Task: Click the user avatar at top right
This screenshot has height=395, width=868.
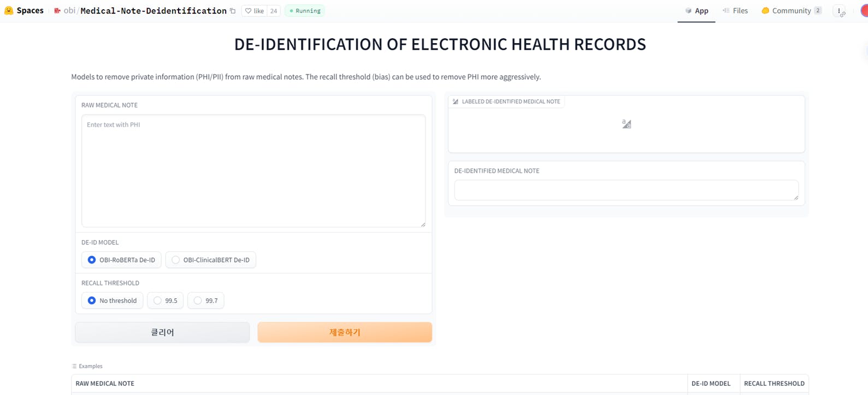Action: click(x=865, y=11)
